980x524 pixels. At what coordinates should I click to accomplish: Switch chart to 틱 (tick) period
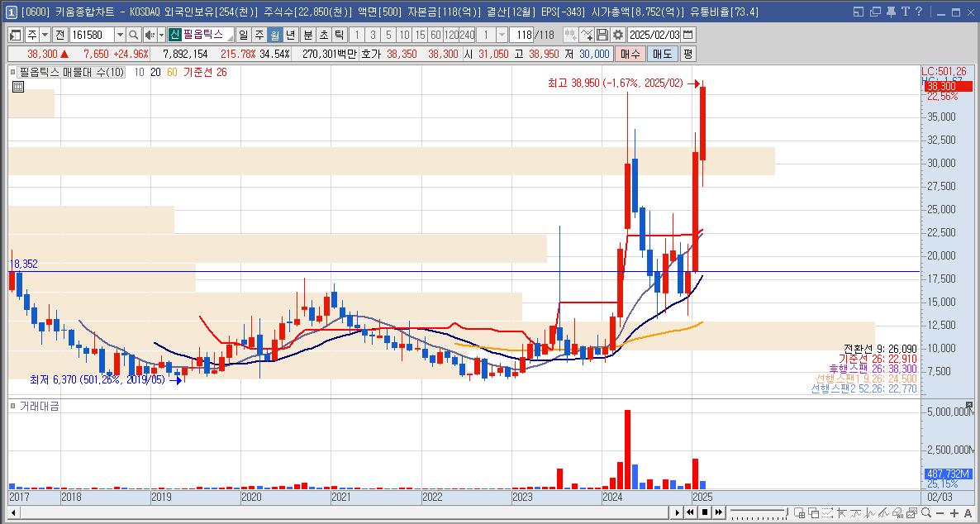339,35
